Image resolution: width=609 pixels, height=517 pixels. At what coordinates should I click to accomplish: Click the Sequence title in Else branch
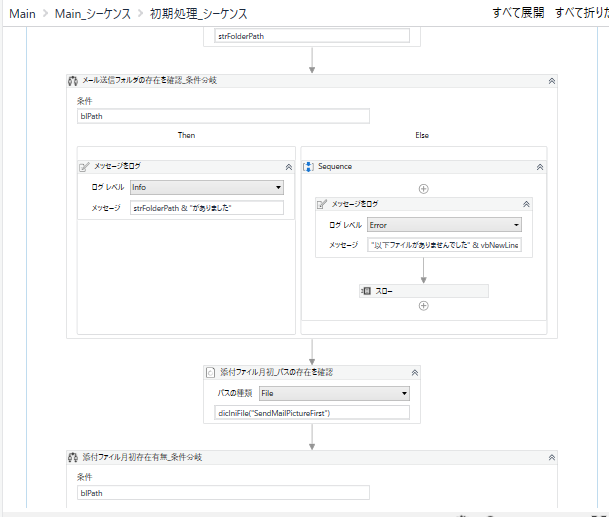pyautogui.click(x=335, y=166)
